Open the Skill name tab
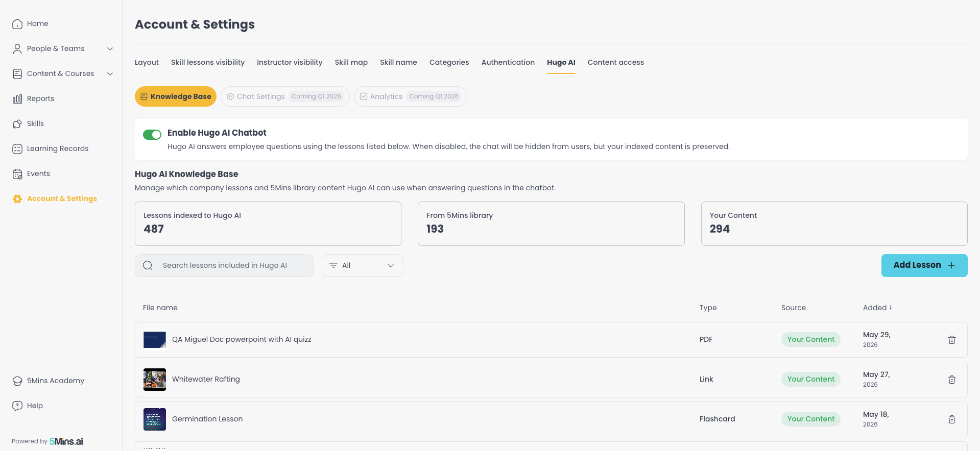 pos(398,62)
